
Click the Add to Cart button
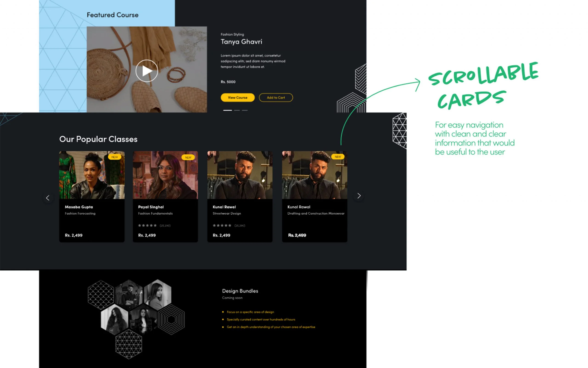(x=276, y=97)
